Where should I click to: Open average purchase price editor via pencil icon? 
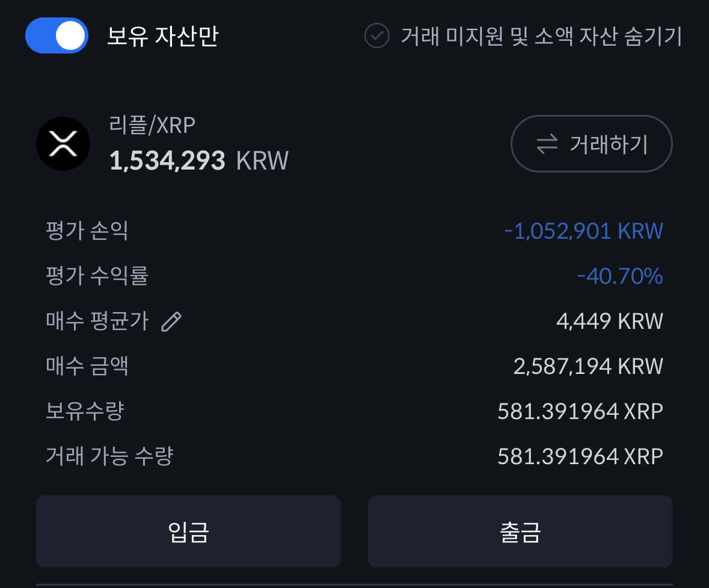[171, 321]
